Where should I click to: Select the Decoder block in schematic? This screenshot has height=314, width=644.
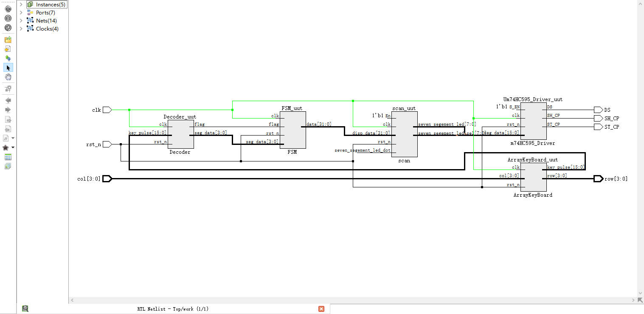pos(180,134)
